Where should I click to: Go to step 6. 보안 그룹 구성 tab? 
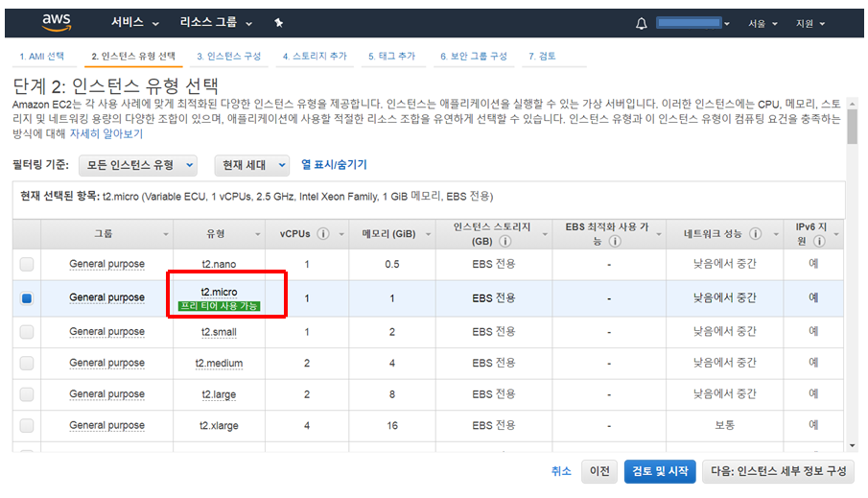[474, 56]
